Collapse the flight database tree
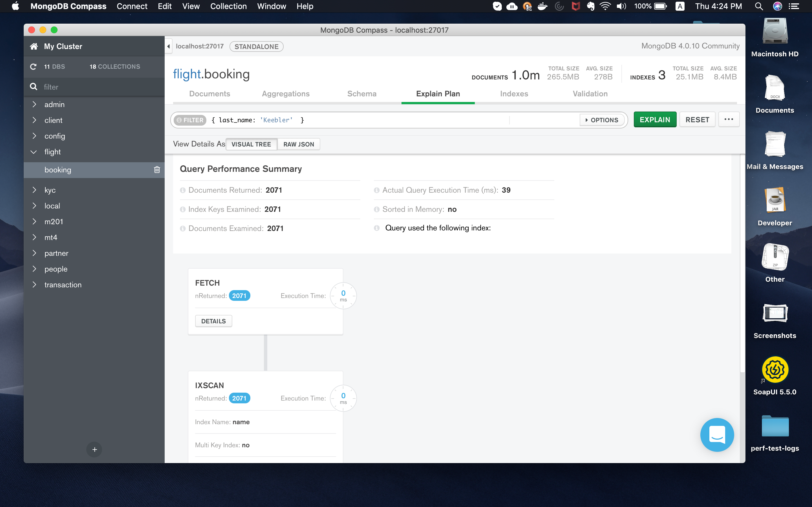812x507 pixels. (x=34, y=152)
